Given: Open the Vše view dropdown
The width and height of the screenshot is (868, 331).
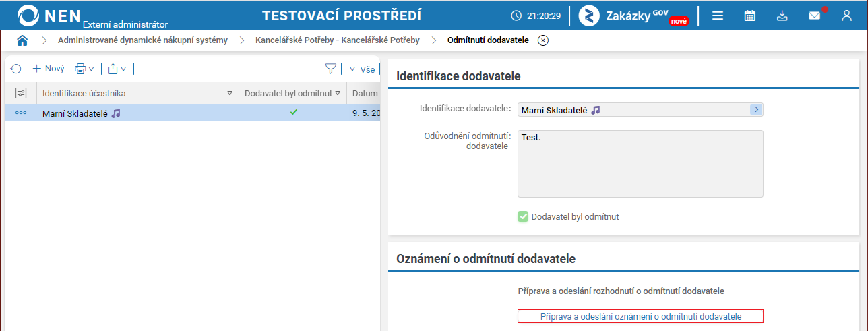Looking at the screenshot, I should click(363, 69).
